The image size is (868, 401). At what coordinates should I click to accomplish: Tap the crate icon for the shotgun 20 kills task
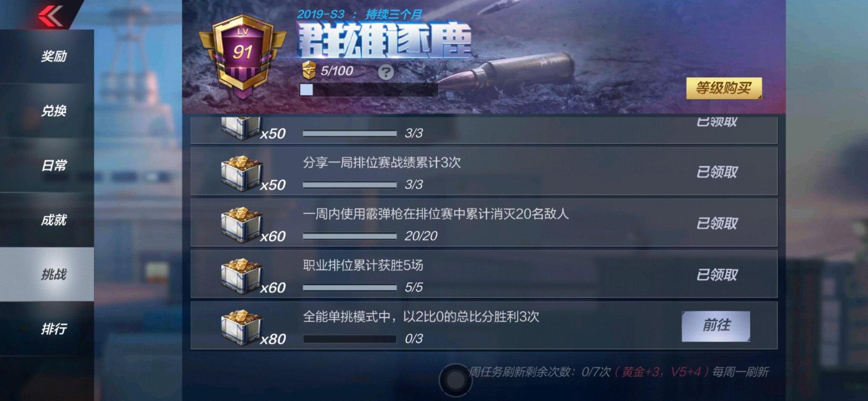(x=241, y=225)
